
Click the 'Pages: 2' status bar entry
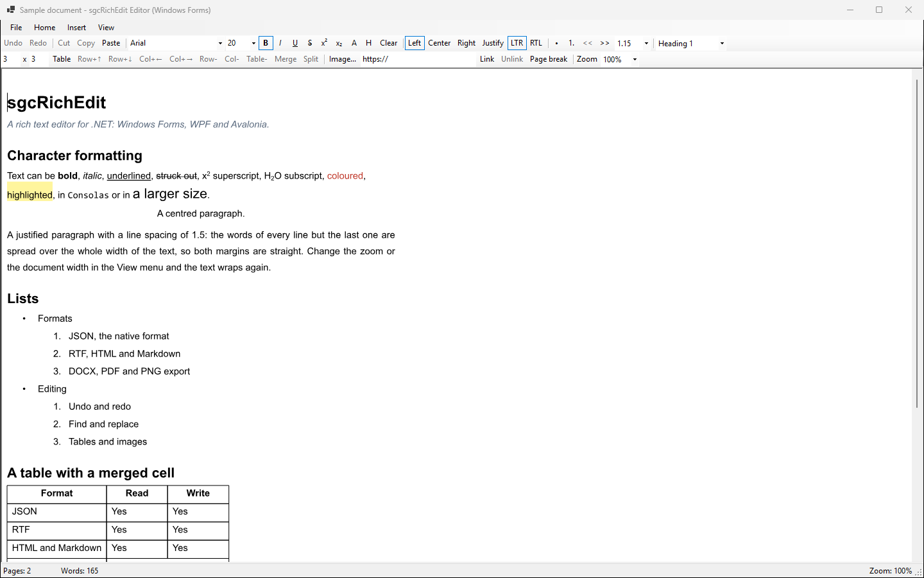pos(17,571)
